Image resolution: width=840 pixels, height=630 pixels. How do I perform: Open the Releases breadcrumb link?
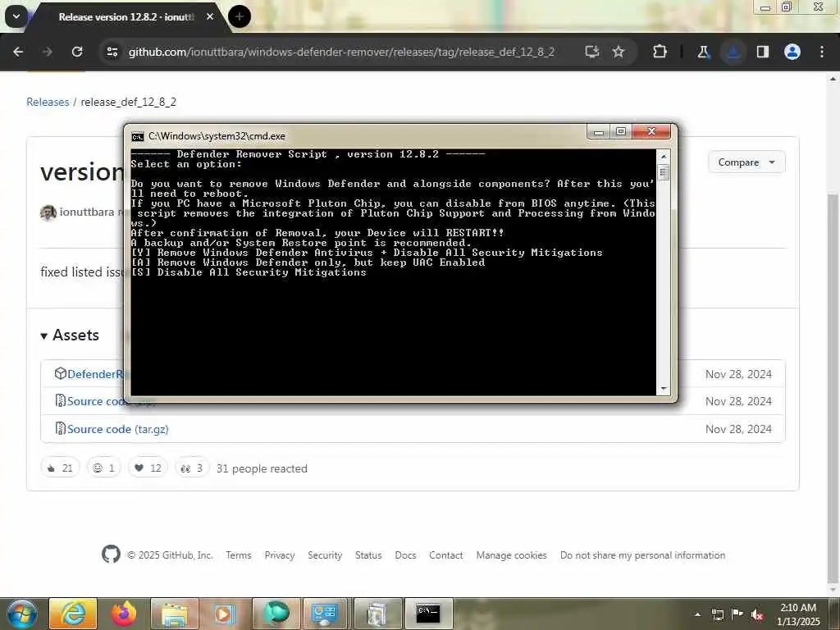(x=48, y=102)
